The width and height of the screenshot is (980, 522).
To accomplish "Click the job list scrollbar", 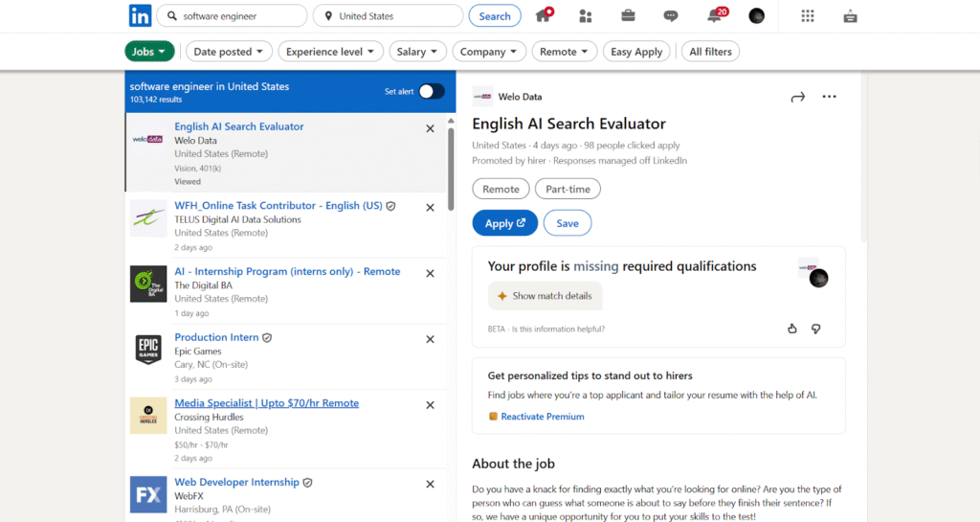I will [451, 168].
